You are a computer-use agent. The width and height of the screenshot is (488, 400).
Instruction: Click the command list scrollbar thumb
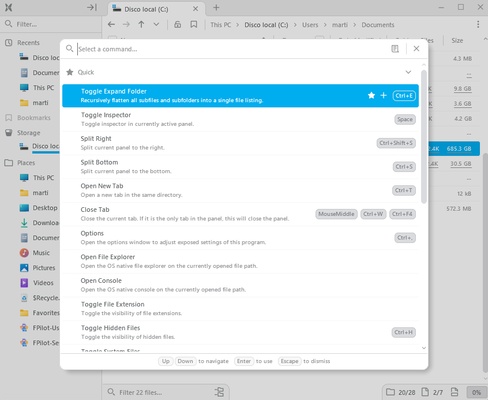424,137
